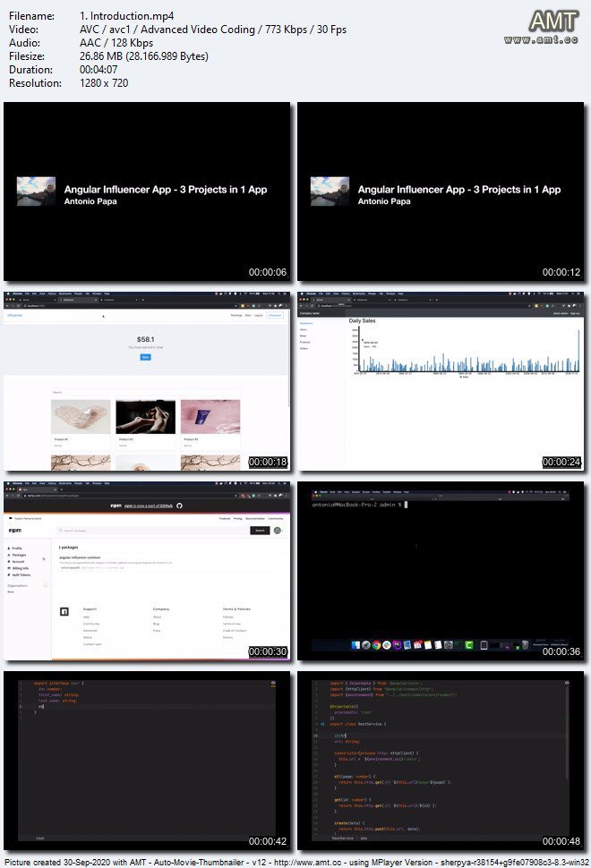Viewport: 591px width, 868px height.
Task: Click 'Antonio Papa' in the 00:00:12 frame
Action: tap(384, 201)
